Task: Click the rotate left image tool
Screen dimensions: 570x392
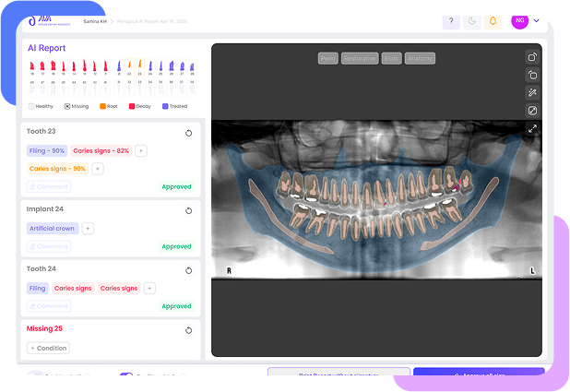Action: tap(532, 75)
